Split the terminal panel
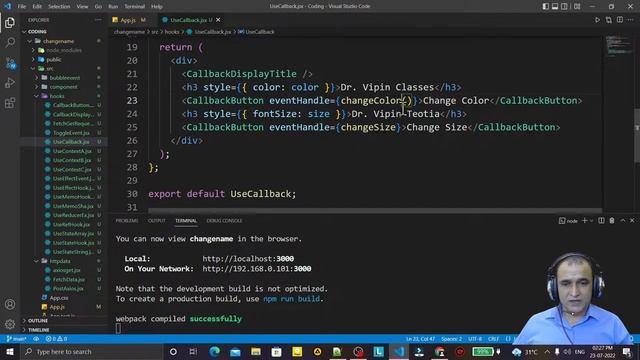640x360 pixels. tap(601, 220)
